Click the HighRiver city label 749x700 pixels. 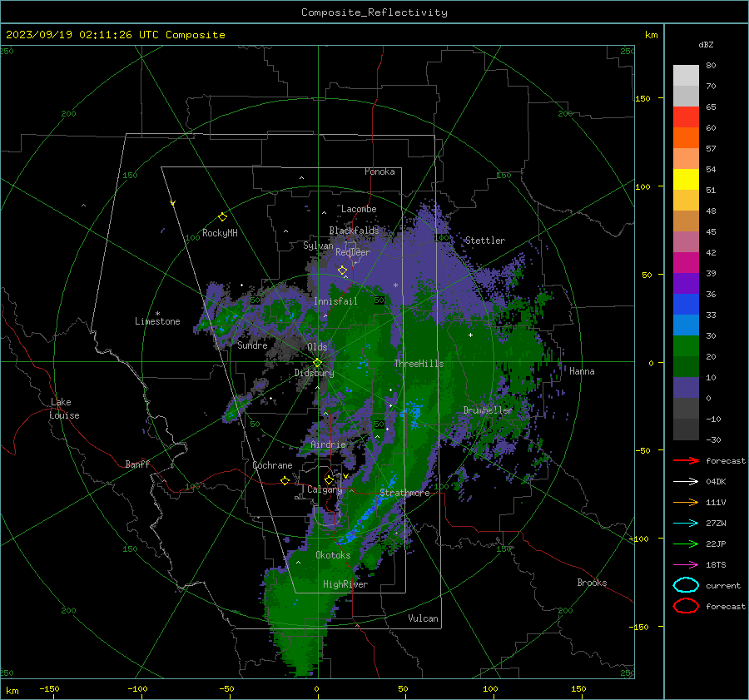pyautogui.click(x=345, y=584)
